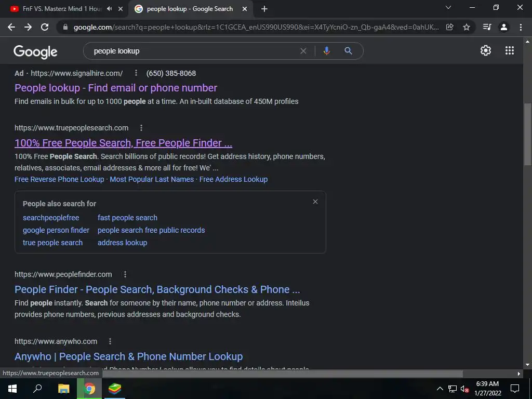
Task: Open options dots for truepeoplesearch result
Action: (x=141, y=128)
